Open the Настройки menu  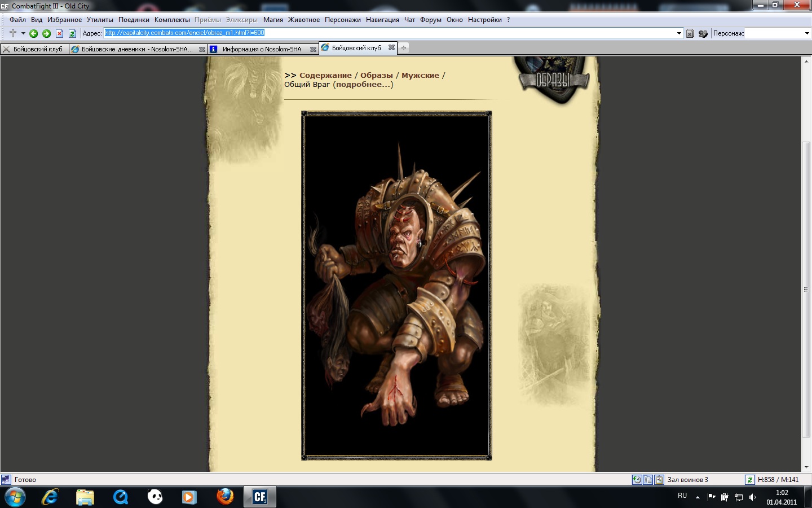(x=484, y=20)
